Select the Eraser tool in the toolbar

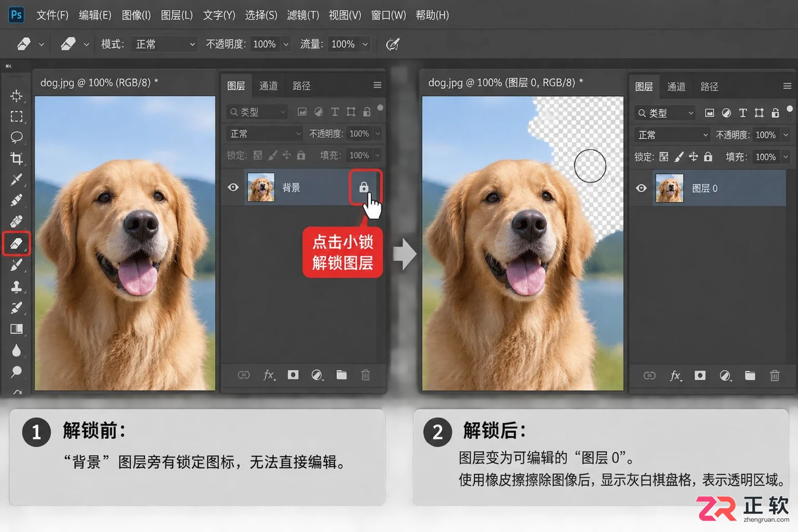tap(17, 243)
